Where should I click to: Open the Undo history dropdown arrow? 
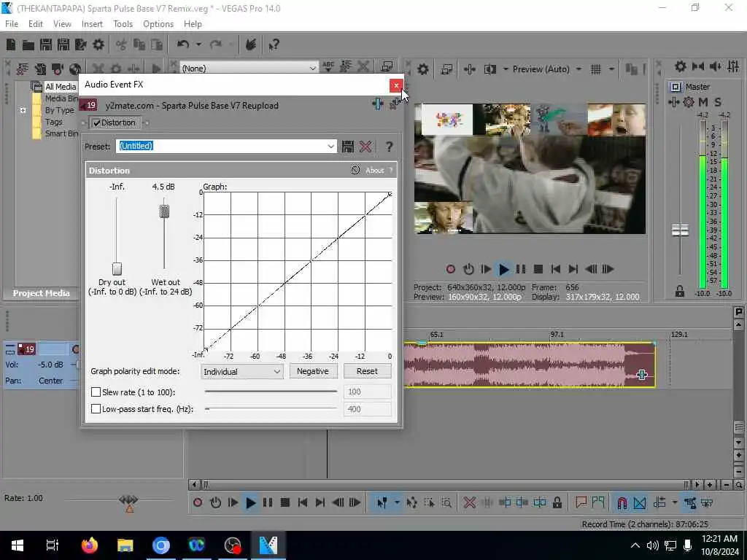coord(198,44)
